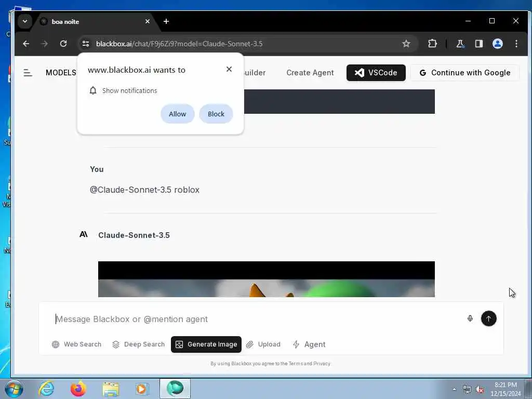Open the Chrome profile avatar

497,44
